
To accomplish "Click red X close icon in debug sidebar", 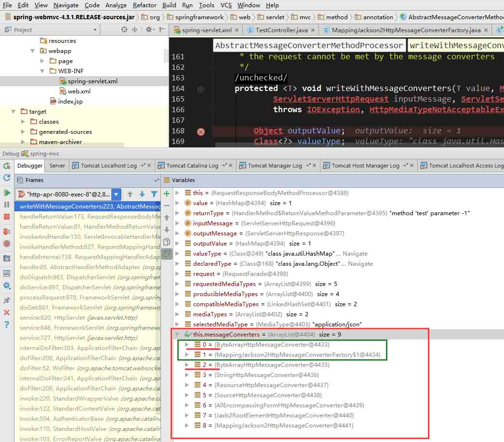I will [7, 312].
